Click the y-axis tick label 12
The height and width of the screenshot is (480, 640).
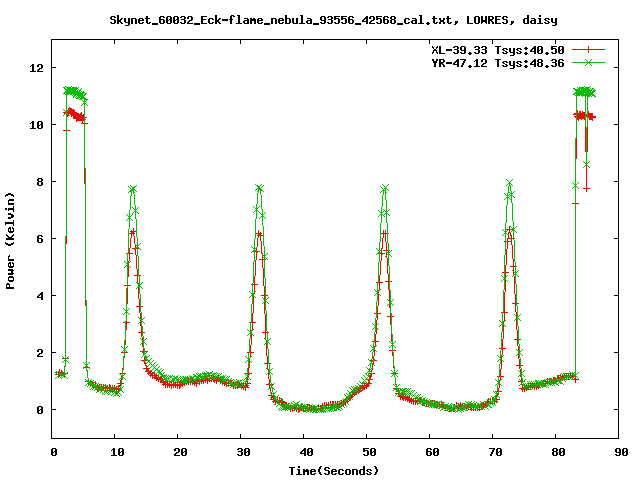click(36, 68)
